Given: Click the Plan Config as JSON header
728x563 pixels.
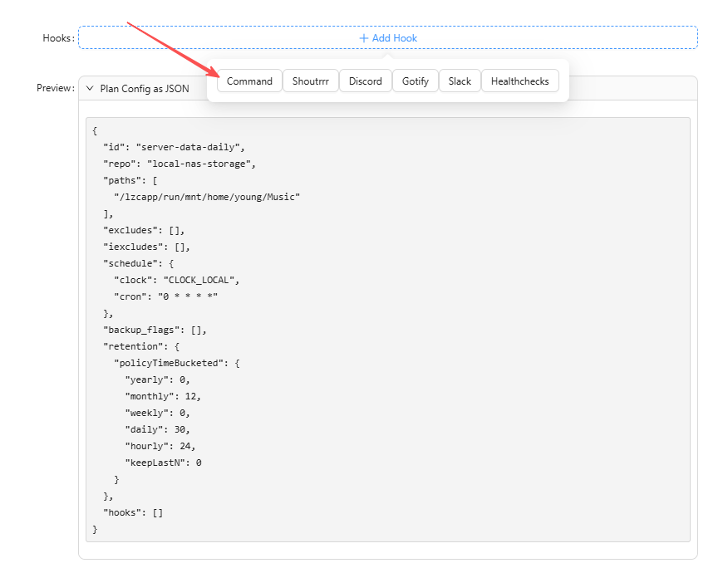Looking at the screenshot, I should (145, 89).
